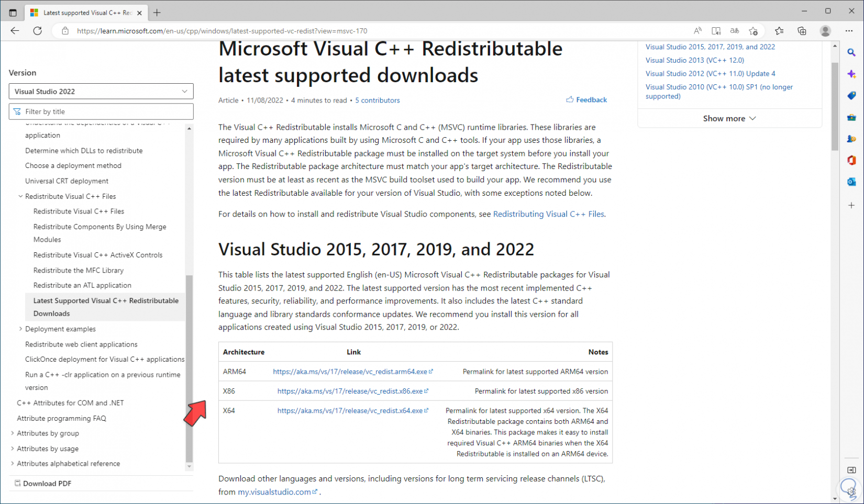Open the Version dropdown Visual Studio 2022
The height and width of the screenshot is (504, 864).
pos(101,91)
